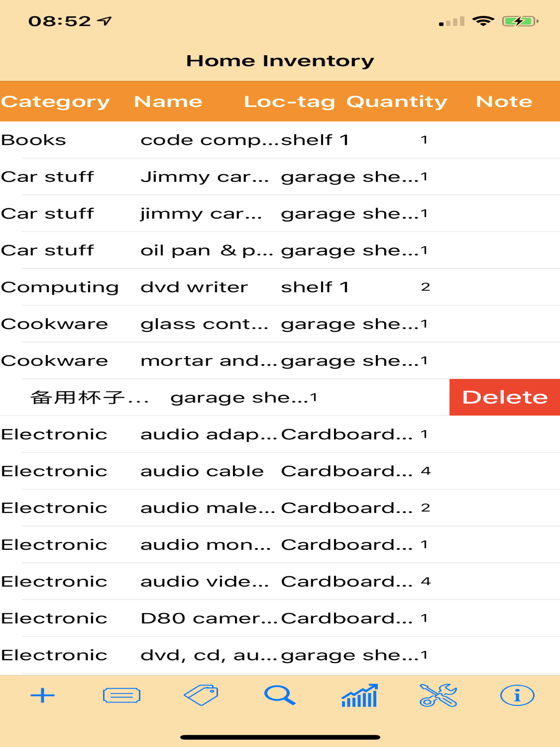This screenshot has width=560, height=747.
Task: Select the dvd, cd, au... row
Action: (x=280, y=655)
